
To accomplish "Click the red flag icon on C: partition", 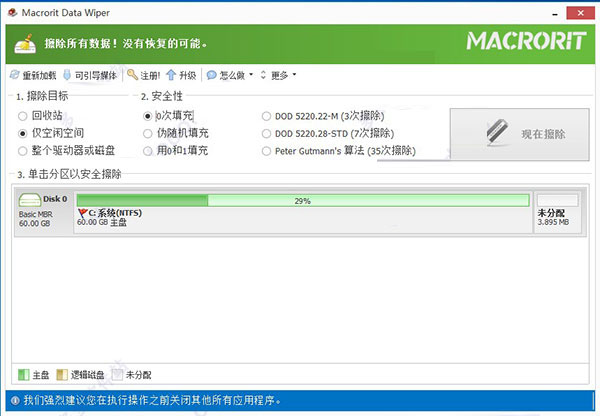I will (82, 213).
